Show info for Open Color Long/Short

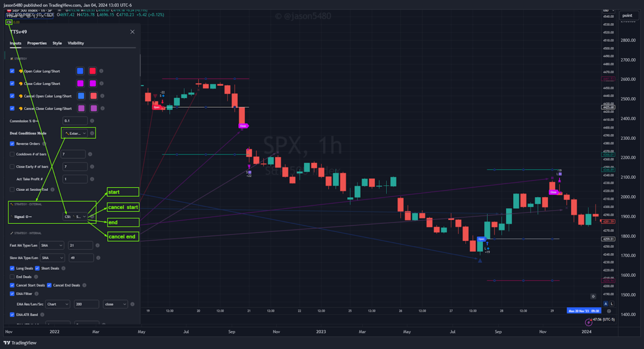pyautogui.click(x=101, y=71)
